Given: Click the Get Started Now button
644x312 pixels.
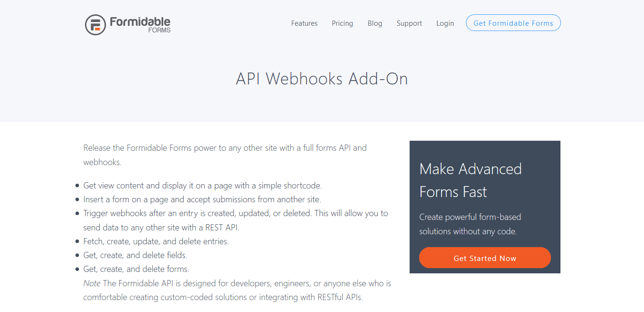Looking at the screenshot, I should [485, 258].
